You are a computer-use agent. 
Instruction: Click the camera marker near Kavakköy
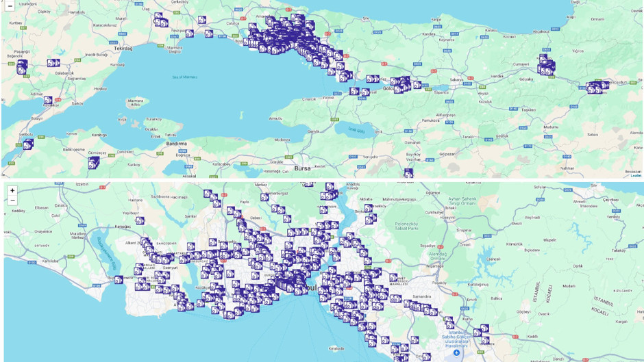48,101
